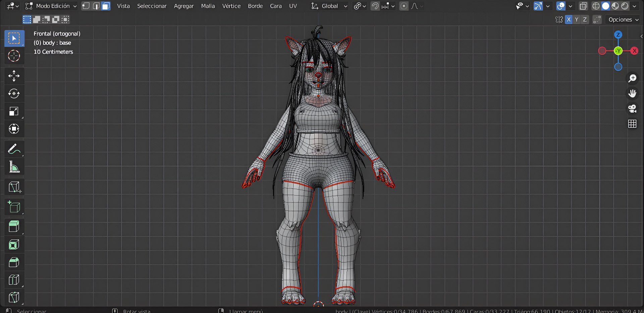Expand the Opciones dropdown
Image resolution: width=644 pixels, height=313 pixels.
624,19
